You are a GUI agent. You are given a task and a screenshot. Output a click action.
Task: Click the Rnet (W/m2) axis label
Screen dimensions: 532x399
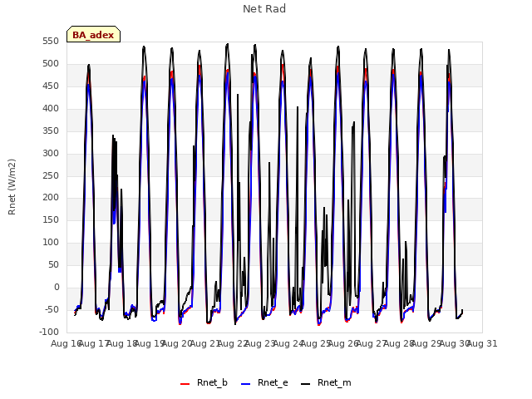pyautogui.click(x=12, y=187)
